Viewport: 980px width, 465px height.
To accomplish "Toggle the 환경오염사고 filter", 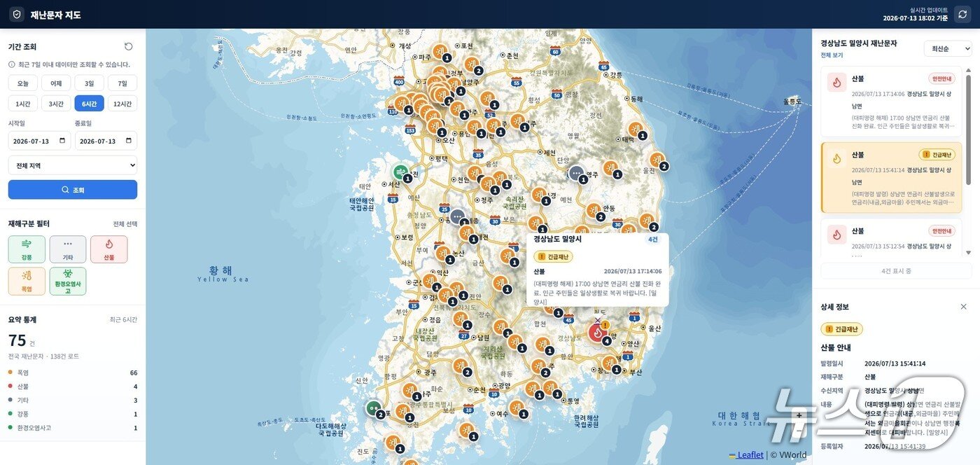I will (x=68, y=281).
